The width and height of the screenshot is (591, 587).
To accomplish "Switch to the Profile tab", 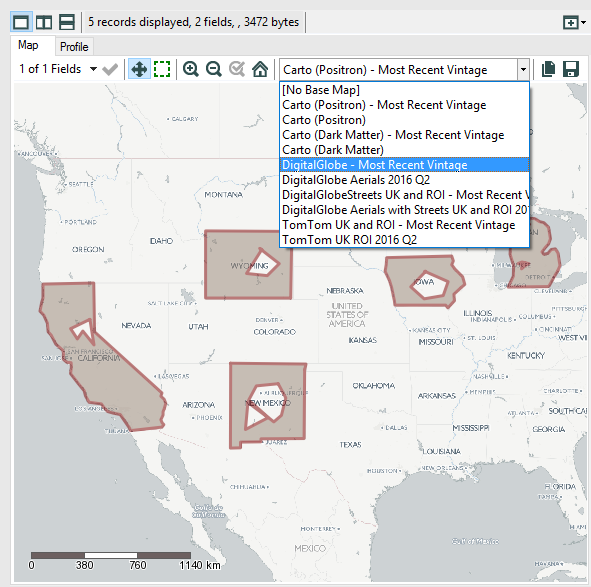I will (74, 47).
